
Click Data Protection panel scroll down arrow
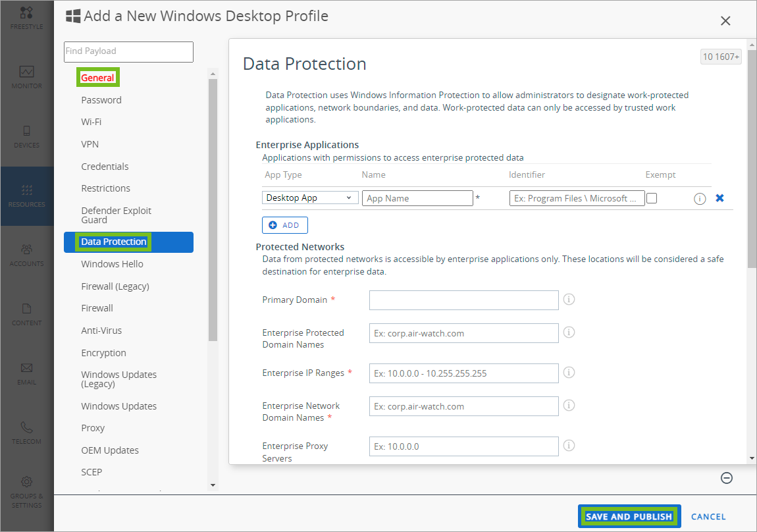coord(752,458)
